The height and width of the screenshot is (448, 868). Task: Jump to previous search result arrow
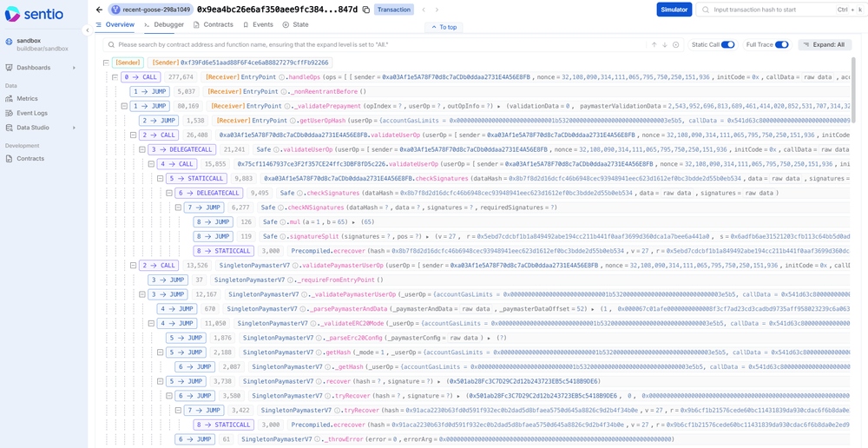(x=654, y=44)
